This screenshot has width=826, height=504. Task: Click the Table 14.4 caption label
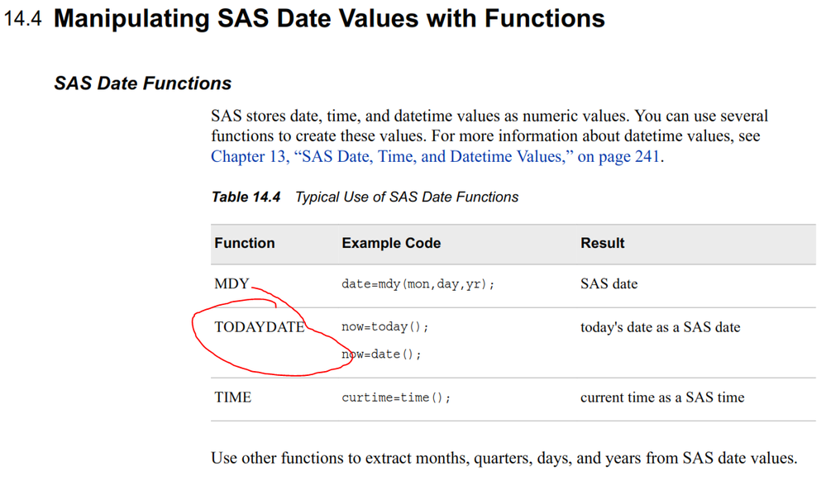246,197
